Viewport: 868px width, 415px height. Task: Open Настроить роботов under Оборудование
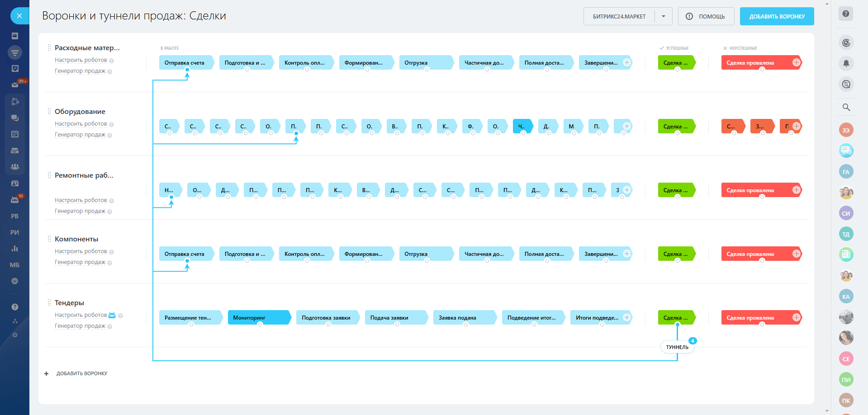point(81,124)
